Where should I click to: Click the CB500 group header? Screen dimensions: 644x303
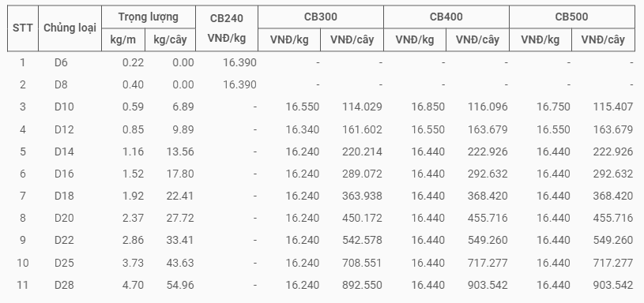572,17
